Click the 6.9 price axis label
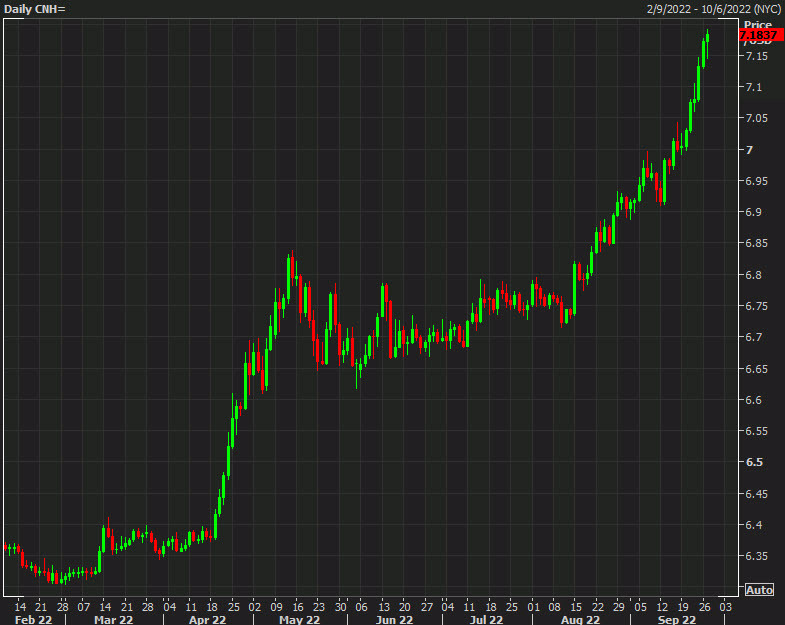The width and height of the screenshot is (785, 625). coord(753,212)
